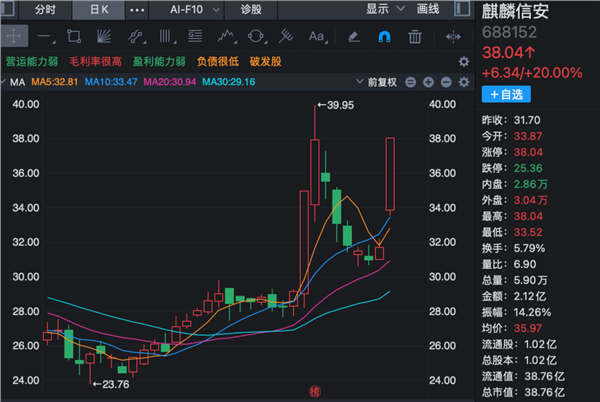Click the minus circle right of plus
600x402 pixels.
[446, 82]
